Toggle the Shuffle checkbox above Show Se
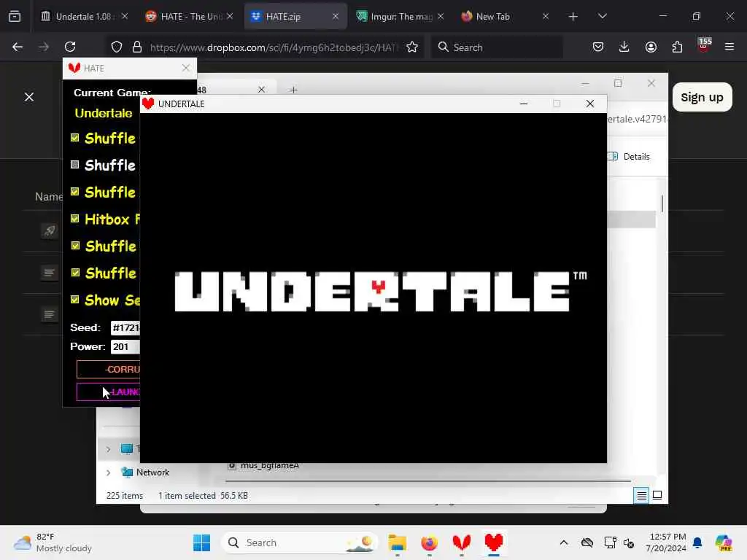 point(75,273)
